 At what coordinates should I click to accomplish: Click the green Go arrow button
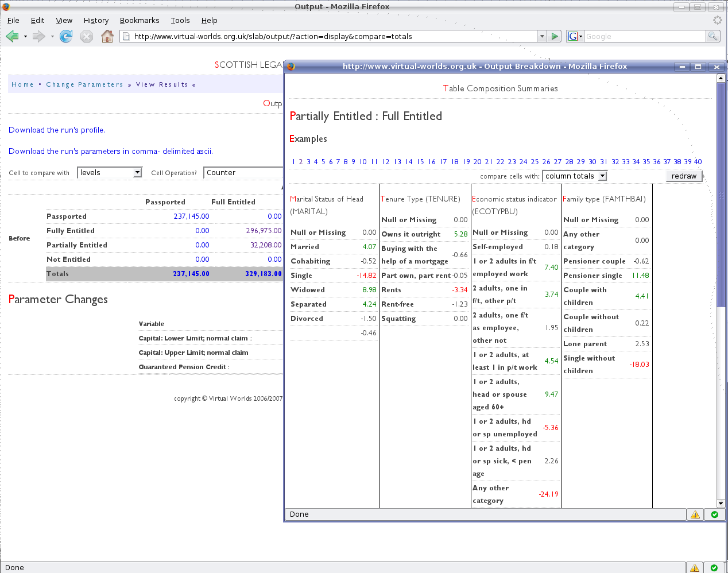[x=555, y=36]
